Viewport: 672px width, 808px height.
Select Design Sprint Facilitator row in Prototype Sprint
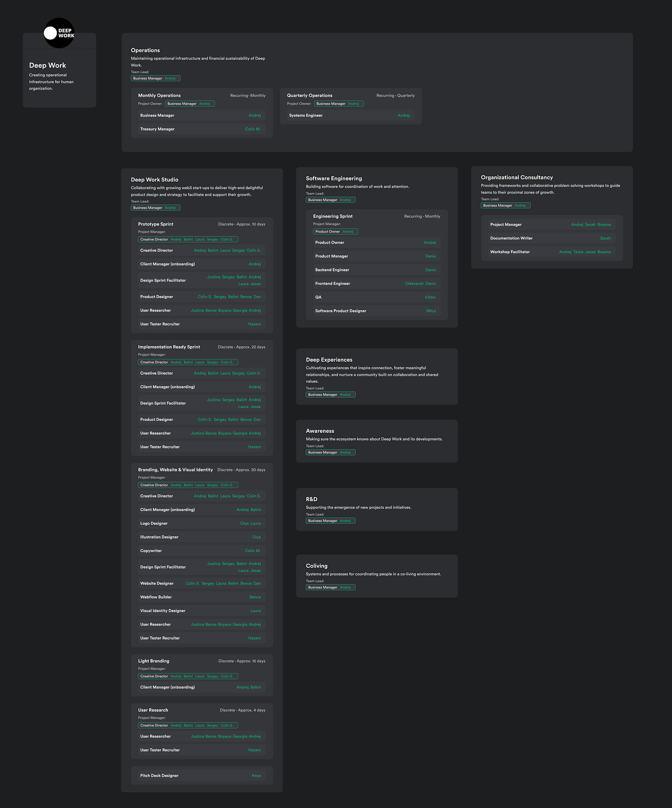(202, 280)
